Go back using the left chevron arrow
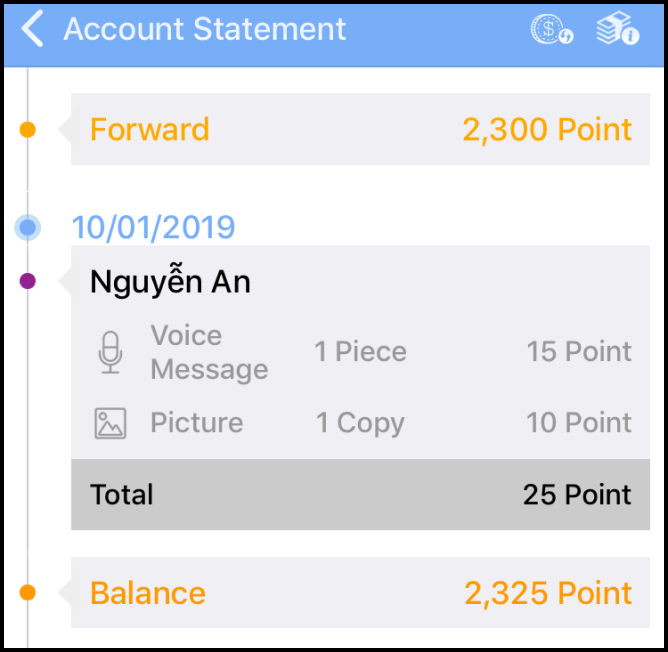This screenshot has width=668, height=652. pos(32,29)
